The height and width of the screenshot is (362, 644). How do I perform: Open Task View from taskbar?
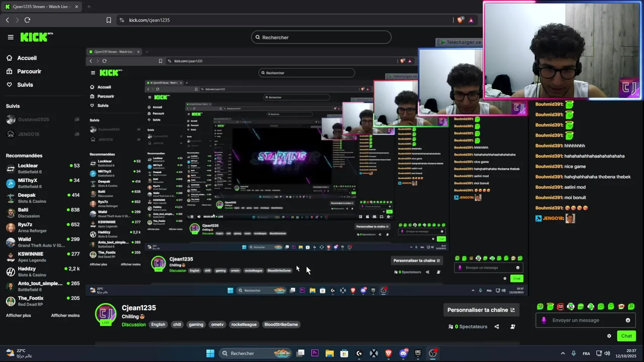300,353
